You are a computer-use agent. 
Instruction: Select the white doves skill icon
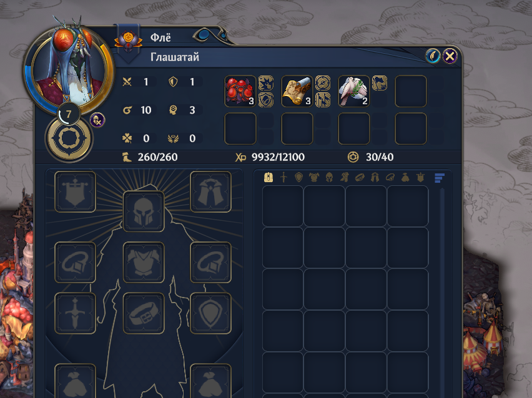pos(353,91)
